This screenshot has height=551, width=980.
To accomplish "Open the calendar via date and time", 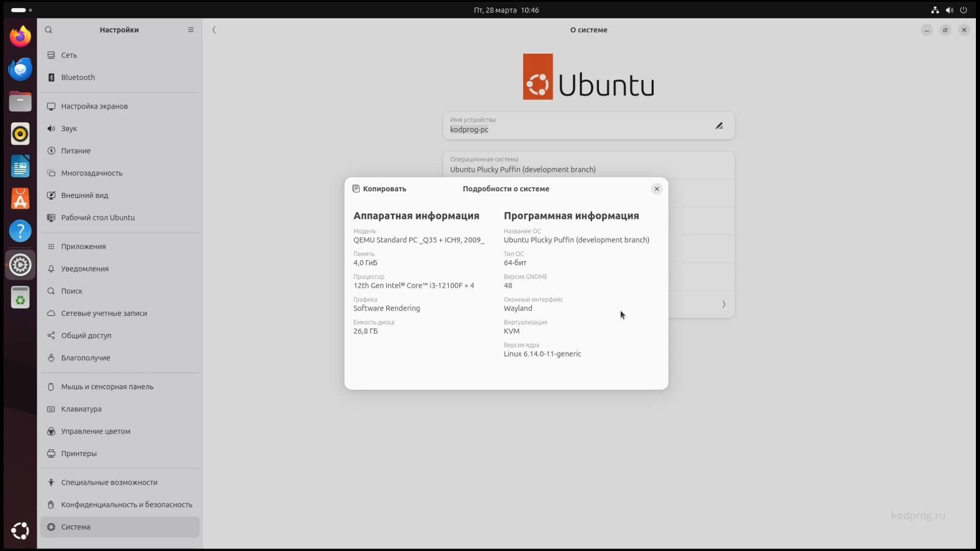I will (x=506, y=10).
